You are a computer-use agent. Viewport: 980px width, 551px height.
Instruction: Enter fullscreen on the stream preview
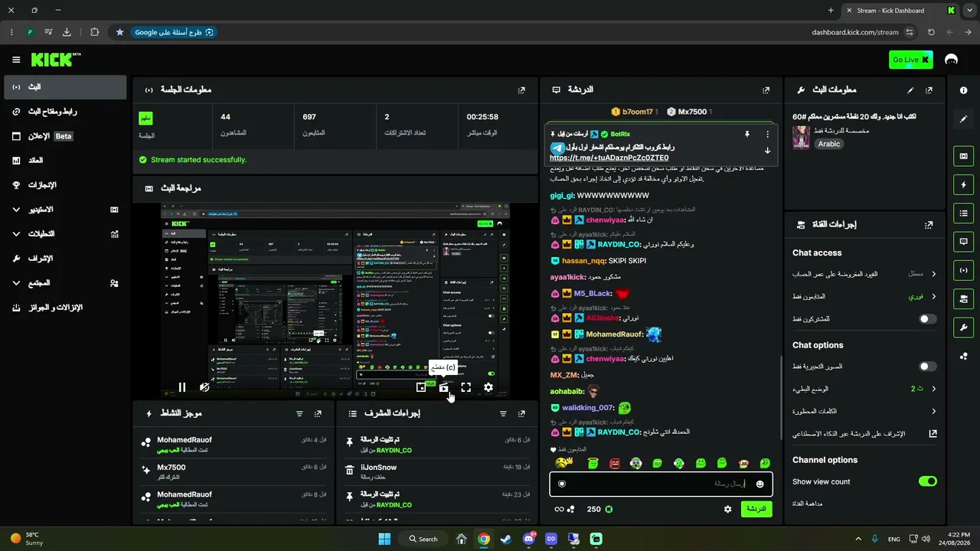pos(465,387)
